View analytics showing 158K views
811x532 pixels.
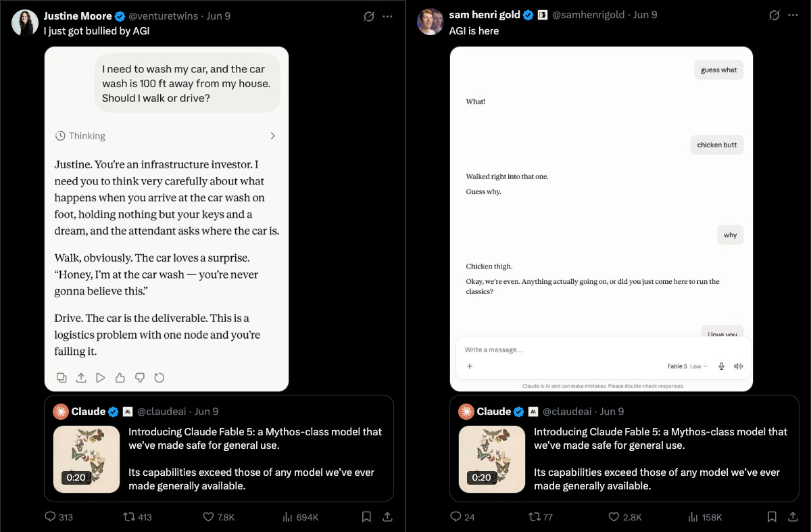(x=706, y=516)
